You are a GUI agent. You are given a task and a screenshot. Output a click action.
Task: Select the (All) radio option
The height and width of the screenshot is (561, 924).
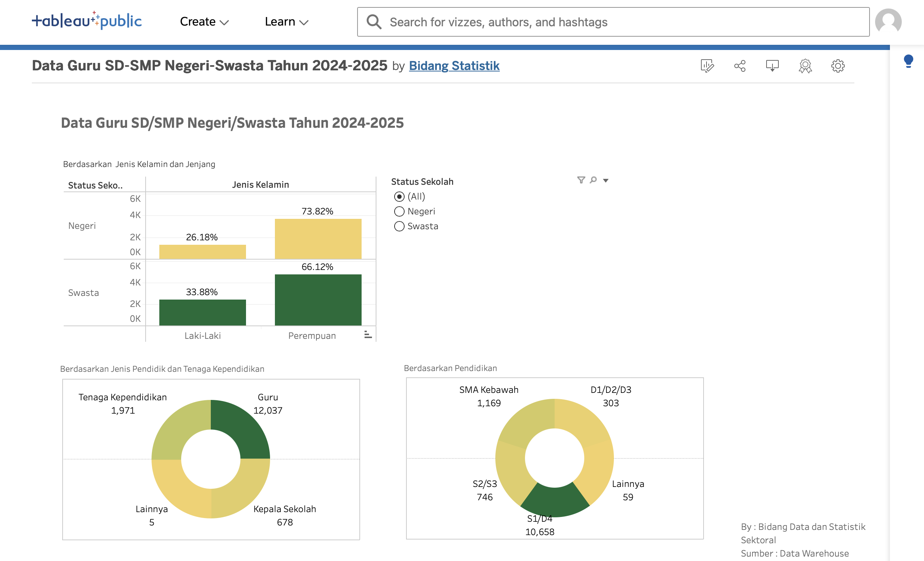click(399, 197)
